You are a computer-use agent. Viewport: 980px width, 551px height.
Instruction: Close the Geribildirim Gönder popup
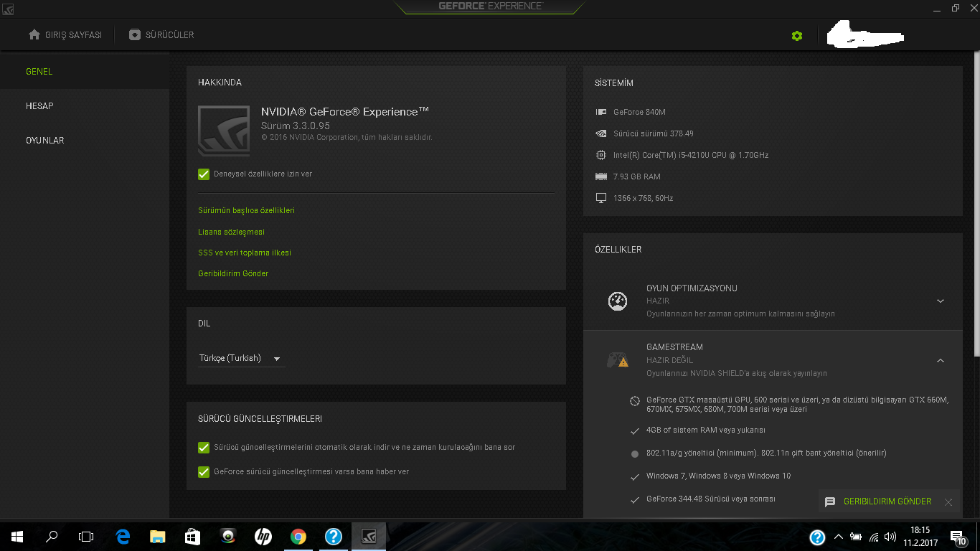coord(948,502)
